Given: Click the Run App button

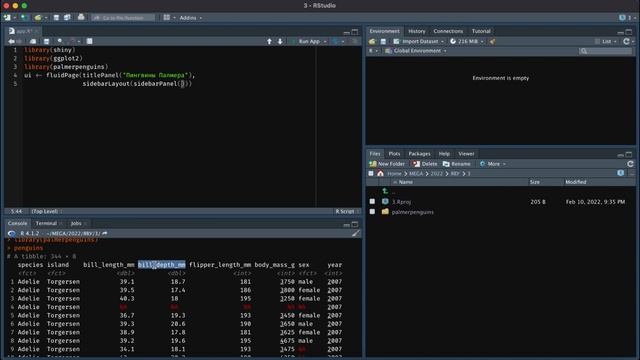Looking at the screenshot, I should pos(306,41).
